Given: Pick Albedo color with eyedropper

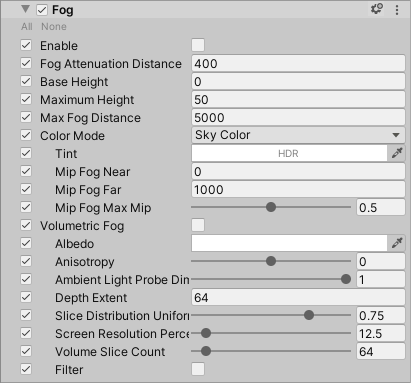Looking at the screenshot, I should point(397,243).
